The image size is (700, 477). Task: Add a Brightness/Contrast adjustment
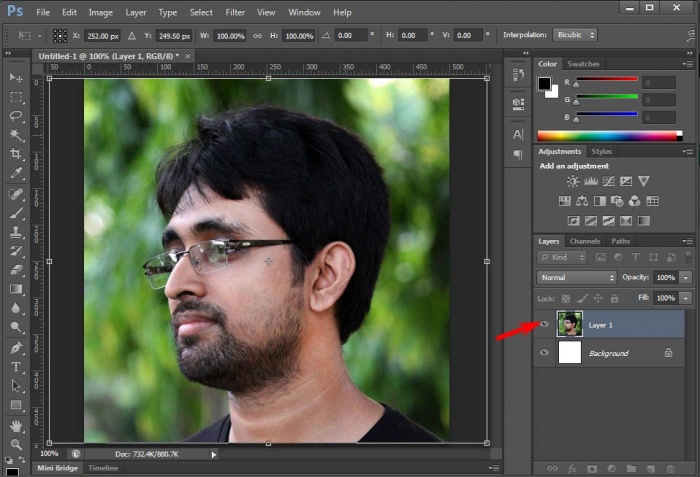[x=573, y=182]
